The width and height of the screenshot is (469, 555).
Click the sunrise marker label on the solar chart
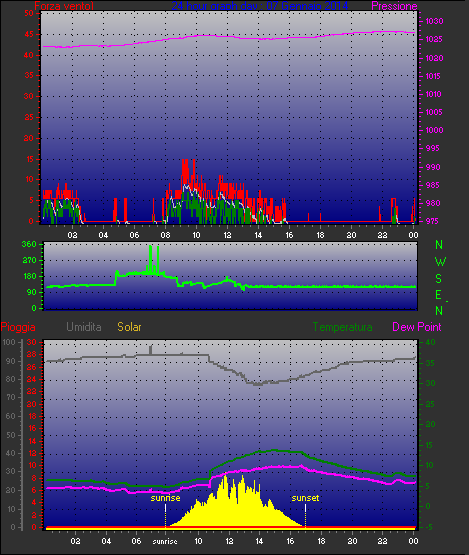pos(165,498)
